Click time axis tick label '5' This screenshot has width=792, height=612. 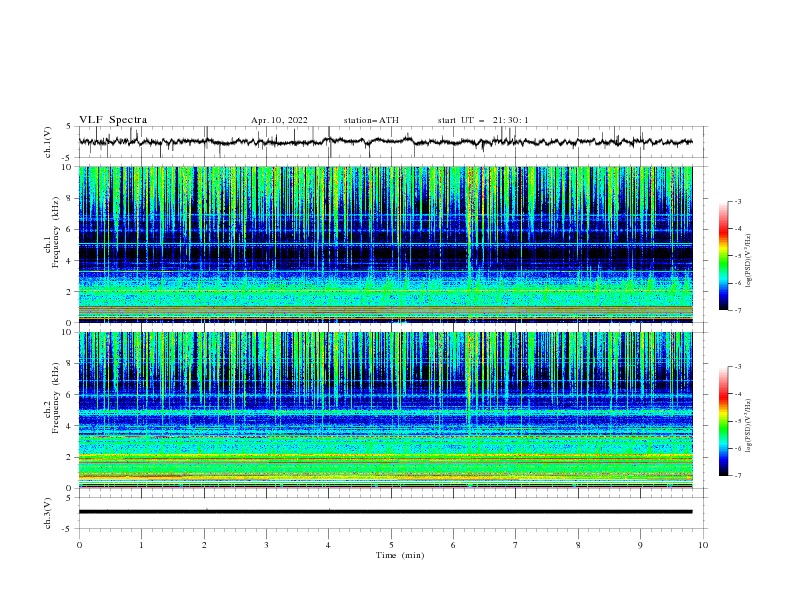[x=391, y=545]
